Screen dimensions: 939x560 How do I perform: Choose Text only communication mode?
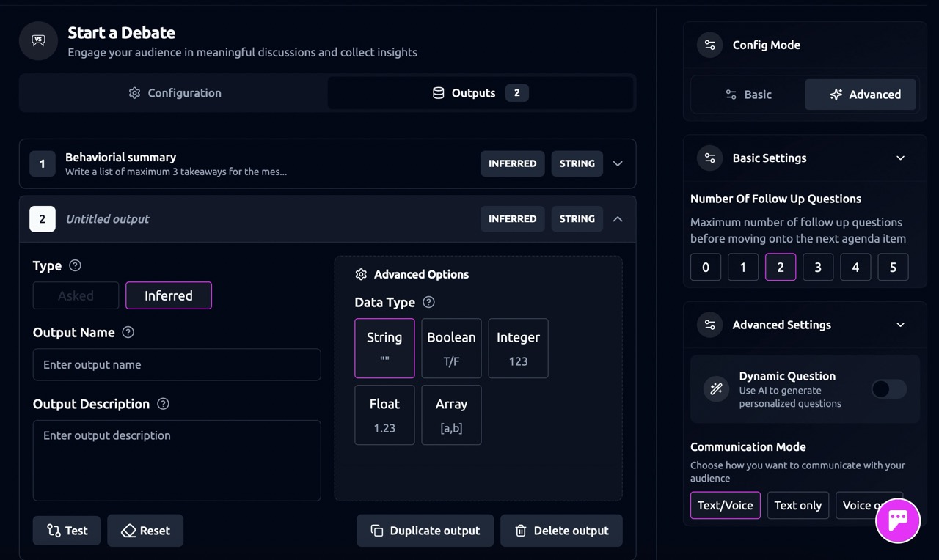[x=797, y=506]
